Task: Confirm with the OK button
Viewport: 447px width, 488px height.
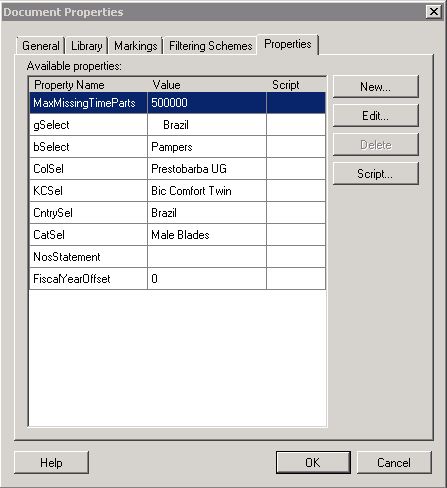Action: (313, 462)
